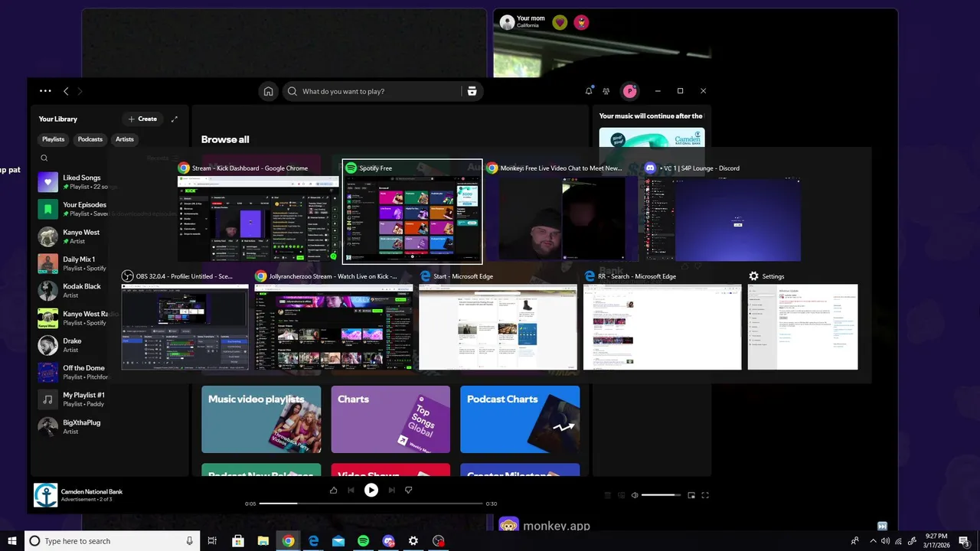Open the Spotify Home button
This screenshot has width=980, height=551.
pyautogui.click(x=268, y=91)
